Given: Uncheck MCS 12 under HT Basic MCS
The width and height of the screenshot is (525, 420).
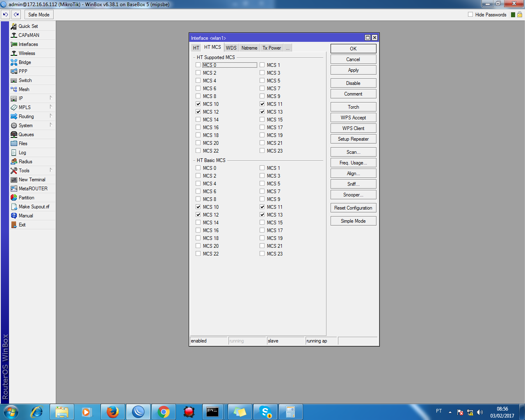Looking at the screenshot, I should [199, 215].
